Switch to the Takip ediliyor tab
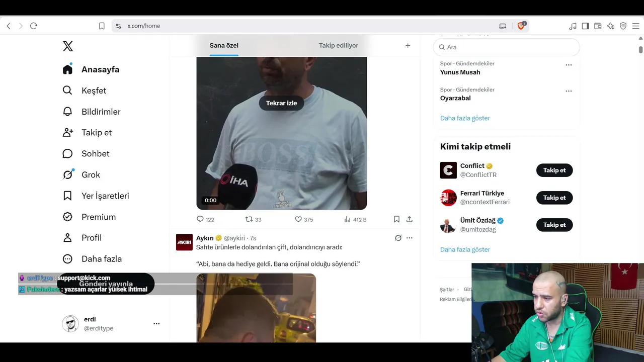This screenshot has height=362, width=644. (339, 45)
